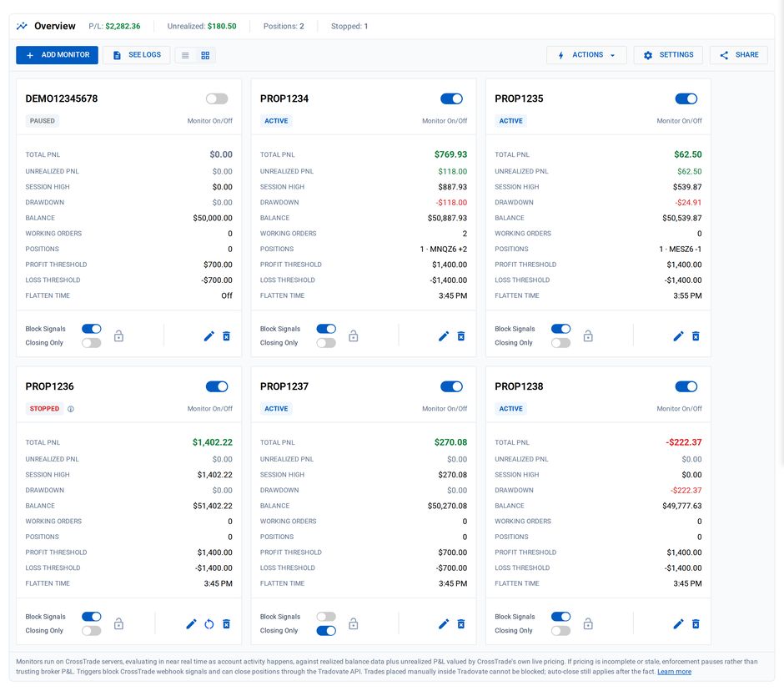Click the lock icon on PROP1235
This screenshot has height=691, width=784.
tap(588, 335)
